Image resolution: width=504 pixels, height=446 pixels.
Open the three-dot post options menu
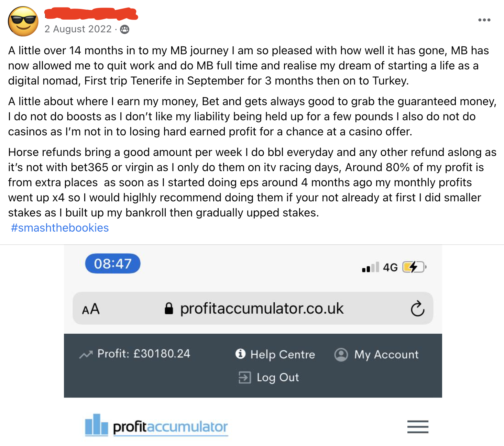tap(484, 20)
